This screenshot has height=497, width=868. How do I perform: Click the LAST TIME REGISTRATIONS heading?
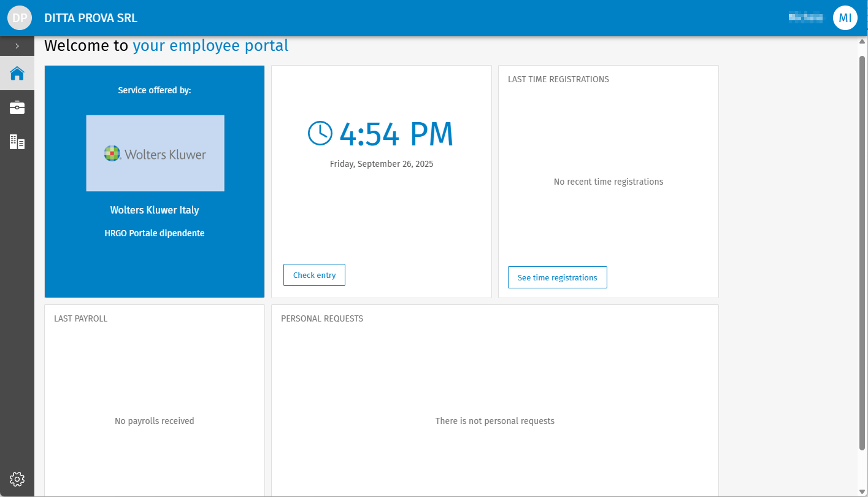coord(558,79)
